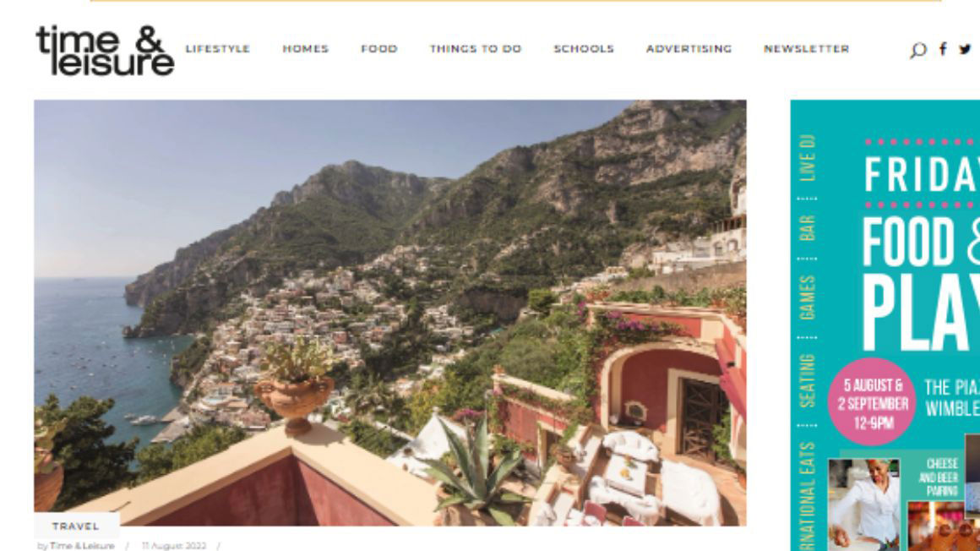Open the Twitter bird icon

(x=966, y=49)
